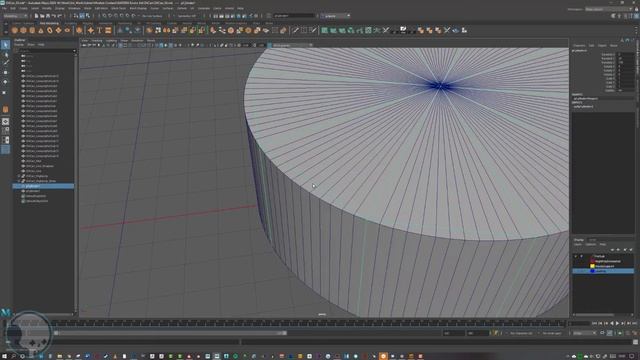Viewport: 640px width, 360px height.
Task: Click the yellow layer color swatch
Action: pyautogui.click(x=592, y=266)
